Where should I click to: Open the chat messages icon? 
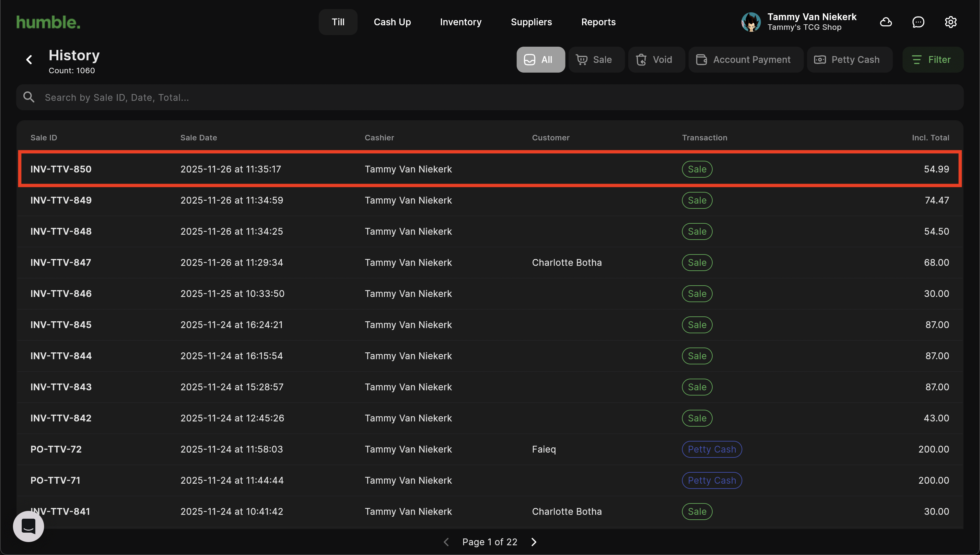coord(918,22)
